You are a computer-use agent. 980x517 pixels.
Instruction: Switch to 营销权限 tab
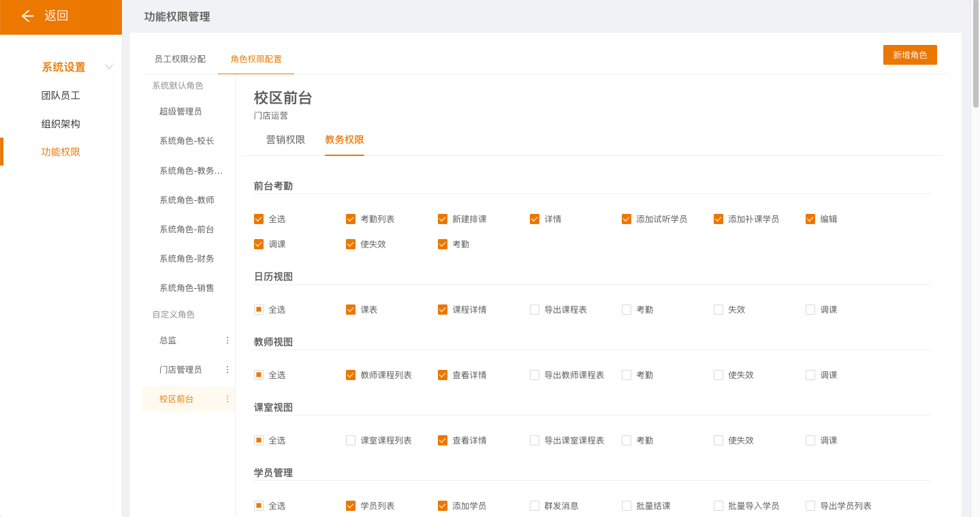(x=285, y=140)
